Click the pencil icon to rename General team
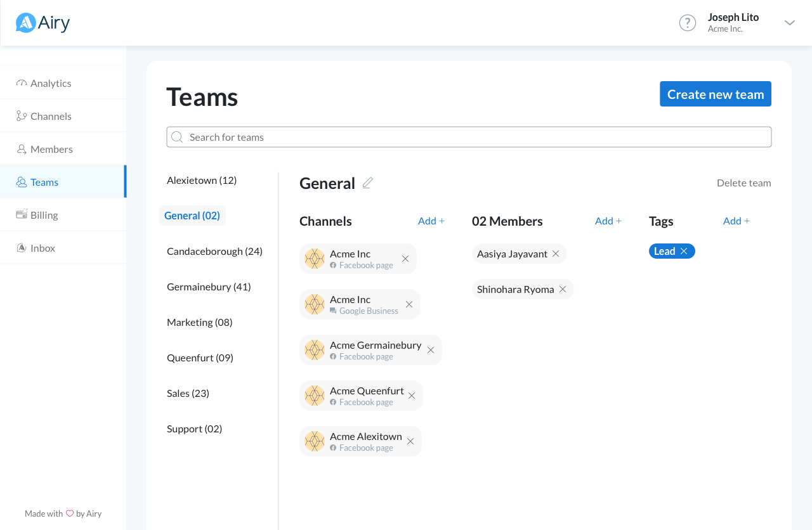Screen dimensions: 812x530 tap(368, 183)
